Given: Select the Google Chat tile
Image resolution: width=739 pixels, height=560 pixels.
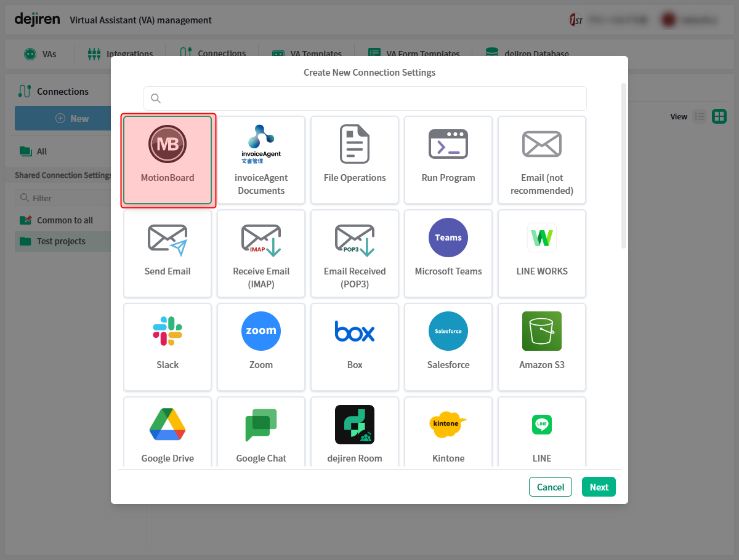Looking at the screenshot, I should [x=261, y=433].
